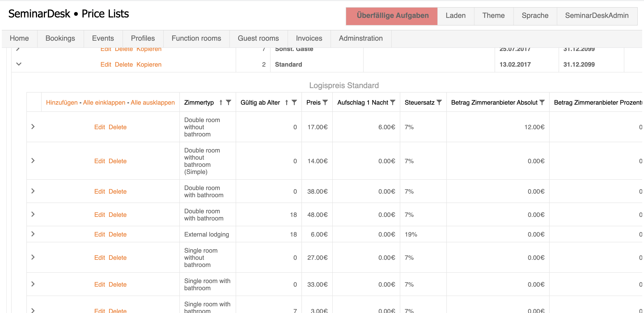Open filter for Aufschlag 1 Nacht column
644x313 pixels.
point(393,102)
